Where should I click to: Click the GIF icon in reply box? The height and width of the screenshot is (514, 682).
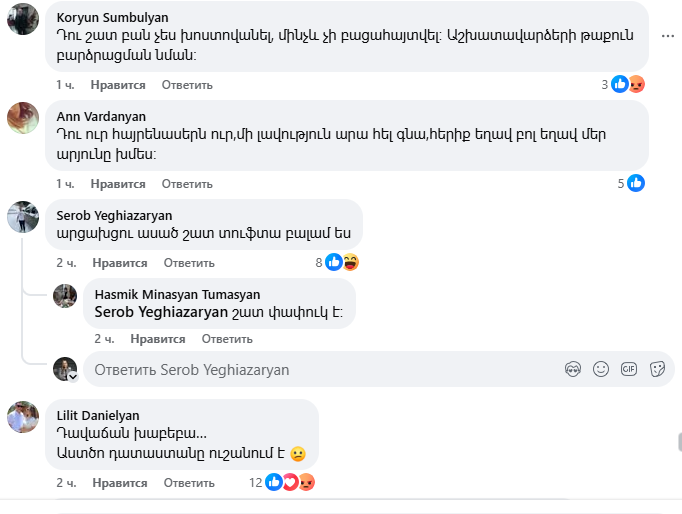tap(629, 369)
